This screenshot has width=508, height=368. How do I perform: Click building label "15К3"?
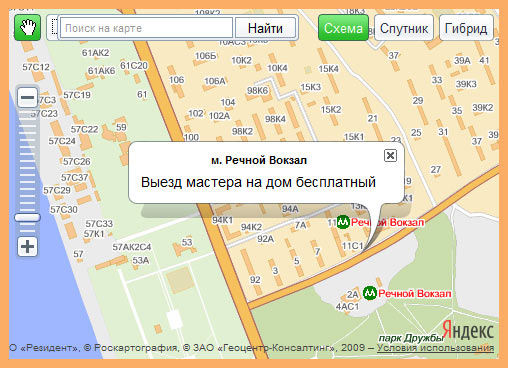click(311, 87)
